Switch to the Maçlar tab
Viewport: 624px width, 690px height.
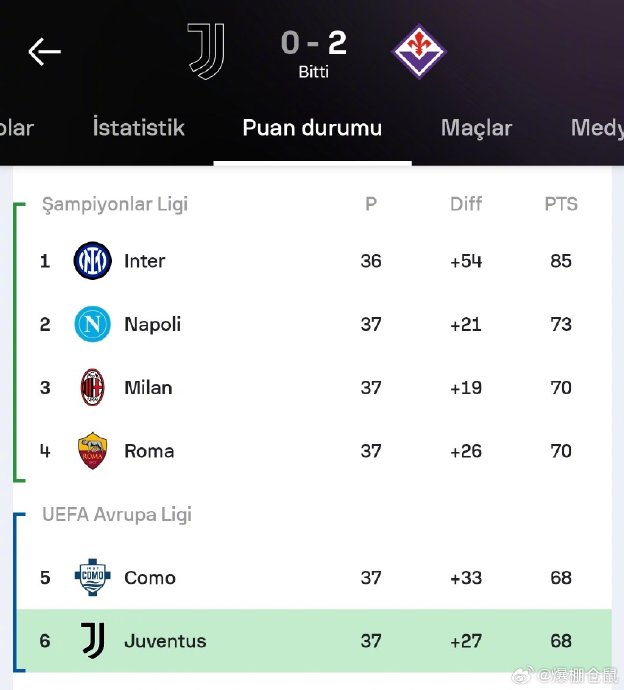(x=476, y=128)
